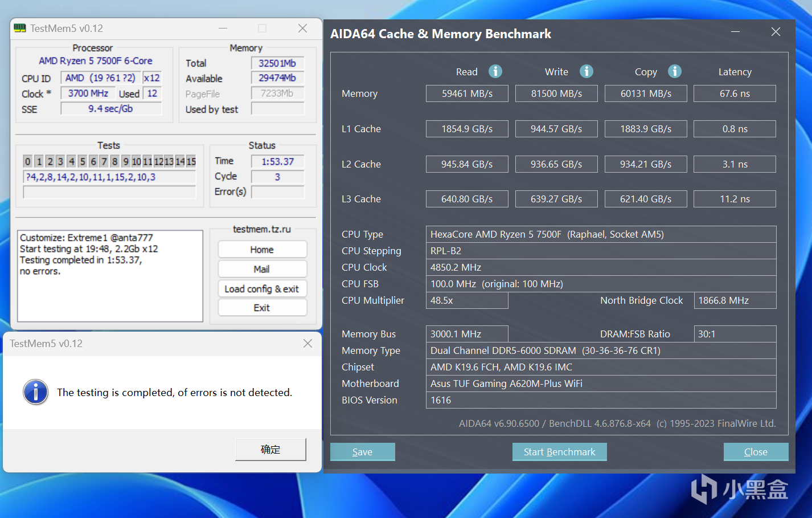
Task: Click the Mail button in TestMem5
Action: (262, 269)
